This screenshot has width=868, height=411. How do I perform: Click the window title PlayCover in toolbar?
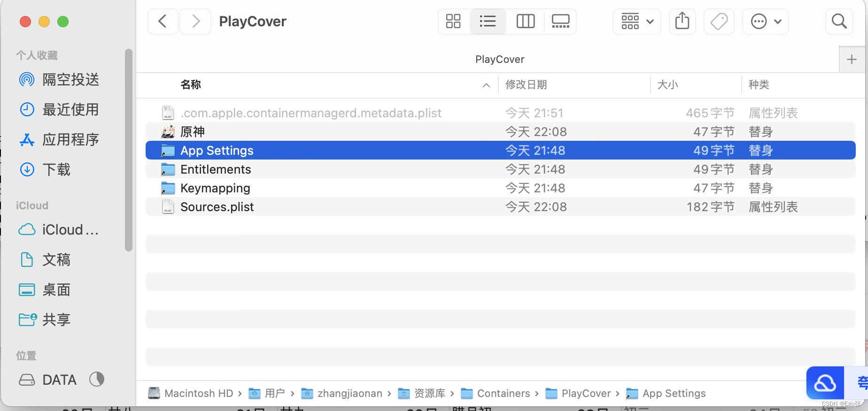pyautogui.click(x=253, y=22)
